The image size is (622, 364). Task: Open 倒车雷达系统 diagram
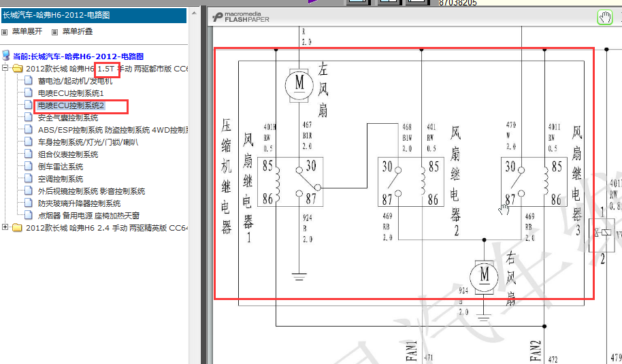click(x=61, y=167)
